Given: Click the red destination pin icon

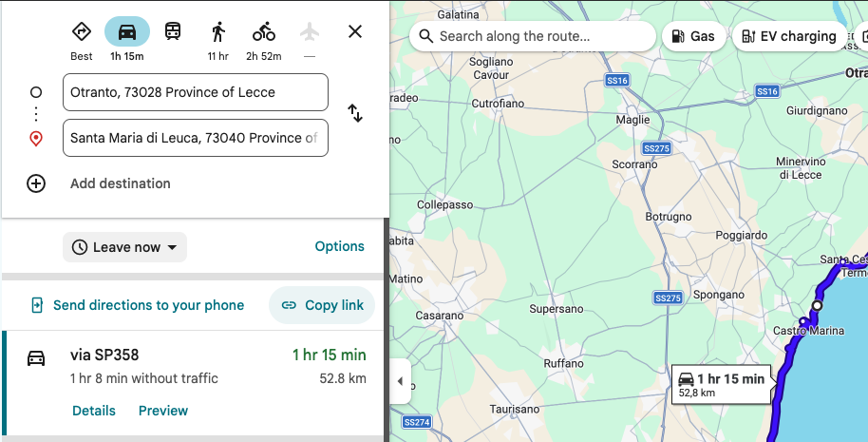Looking at the screenshot, I should point(36,138).
